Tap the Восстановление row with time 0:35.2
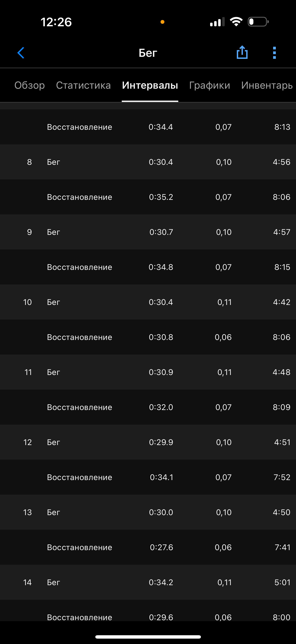The height and width of the screenshot is (644, 296). [x=148, y=197]
